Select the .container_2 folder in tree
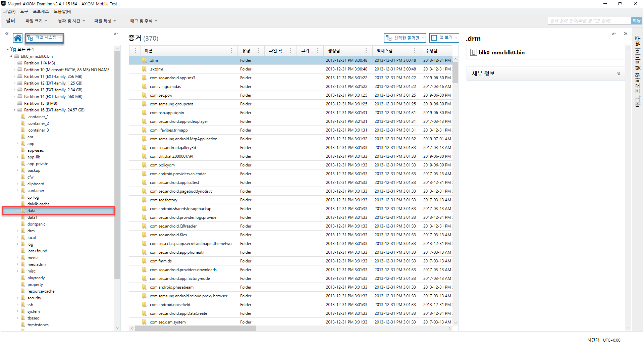644x349 pixels. pyautogui.click(x=38, y=123)
